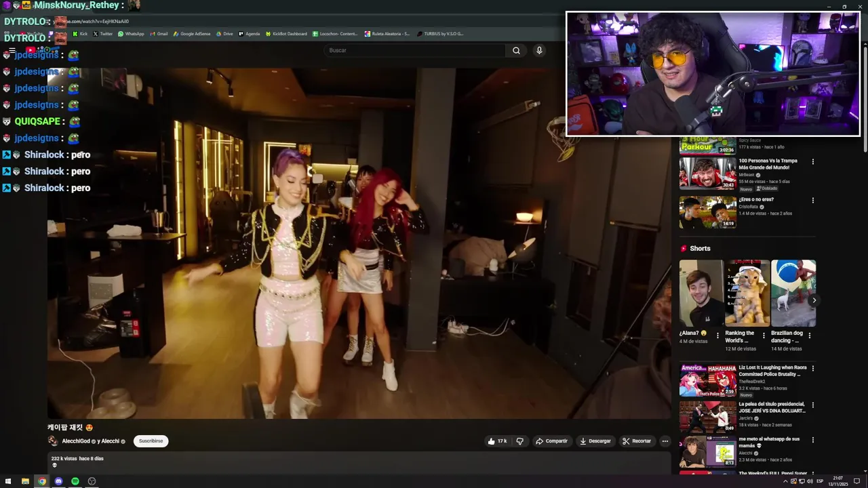Open Discord from the taskbar

pyautogui.click(x=58, y=481)
